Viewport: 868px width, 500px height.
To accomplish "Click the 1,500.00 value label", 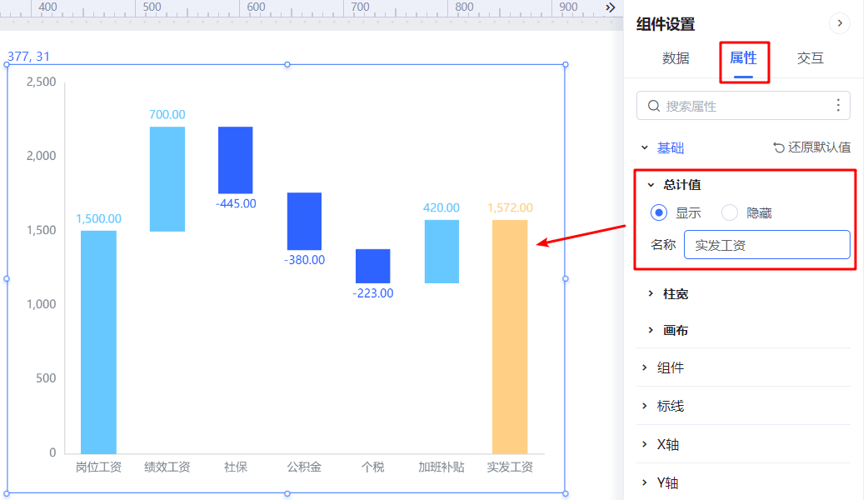I will coord(98,218).
